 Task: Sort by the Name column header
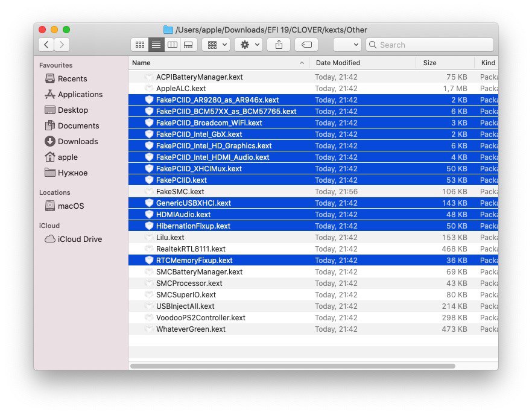click(x=219, y=63)
